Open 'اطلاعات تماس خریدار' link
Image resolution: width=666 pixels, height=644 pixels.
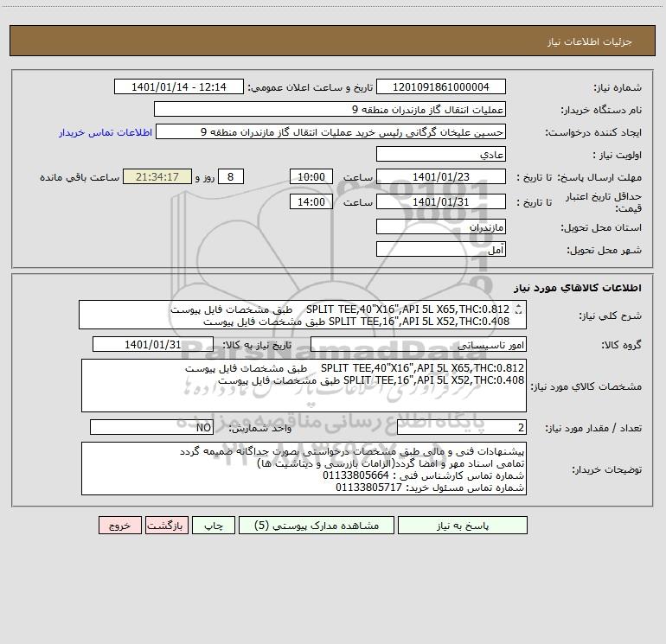106,132
